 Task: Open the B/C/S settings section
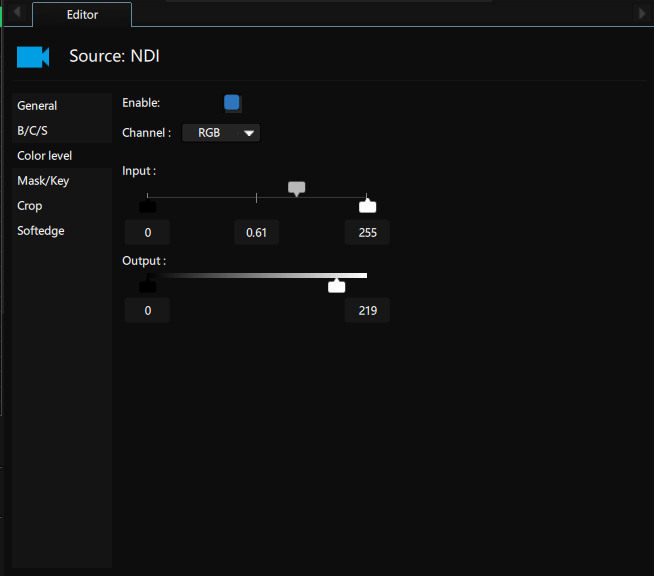click(x=32, y=131)
